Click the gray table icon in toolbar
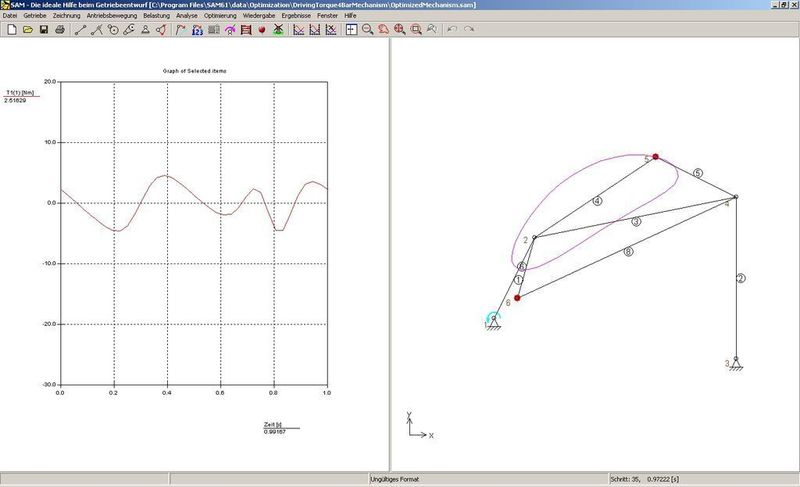This screenshot has width=800, height=487. pyautogui.click(x=213, y=30)
